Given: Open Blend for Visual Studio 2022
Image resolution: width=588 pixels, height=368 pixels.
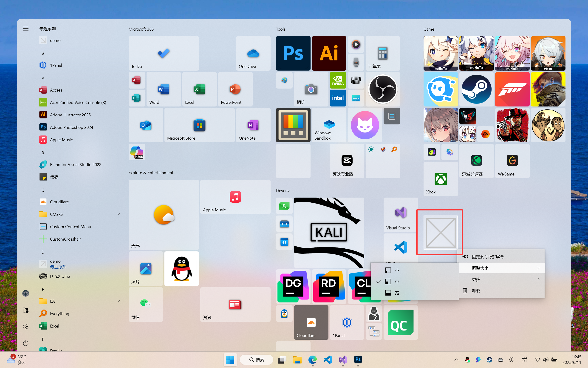Looking at the screenshot, I should click(x=80, y=164).
